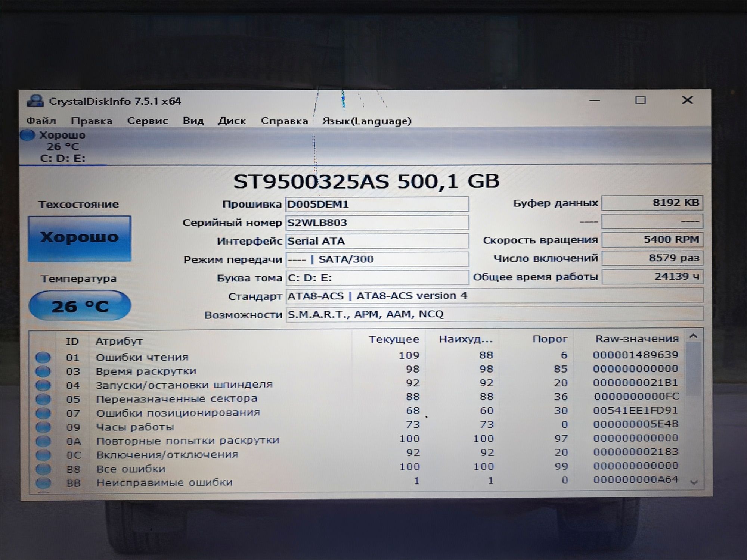Select the Время раскрутки attribute name
Viewport: 747px width, 560px height.
point(146,371)
